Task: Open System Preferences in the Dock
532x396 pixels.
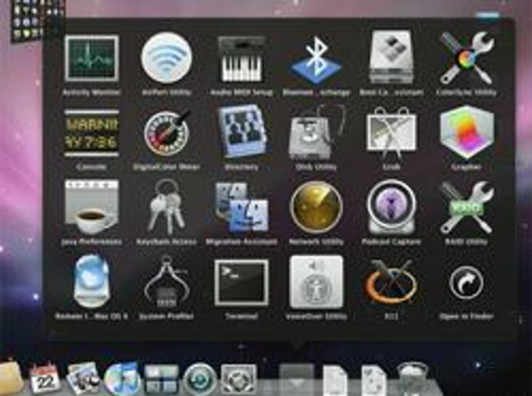Action: point(239,380)
